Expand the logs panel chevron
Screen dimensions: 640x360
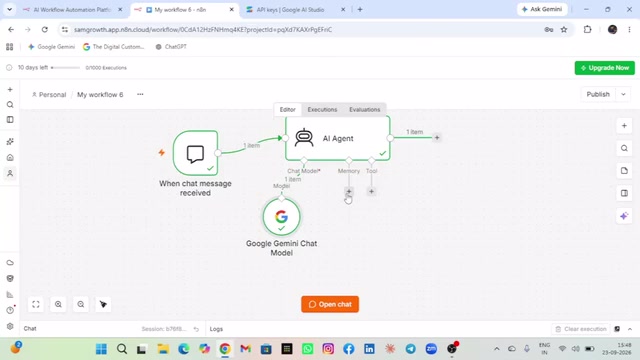click(x=630, y=329)
